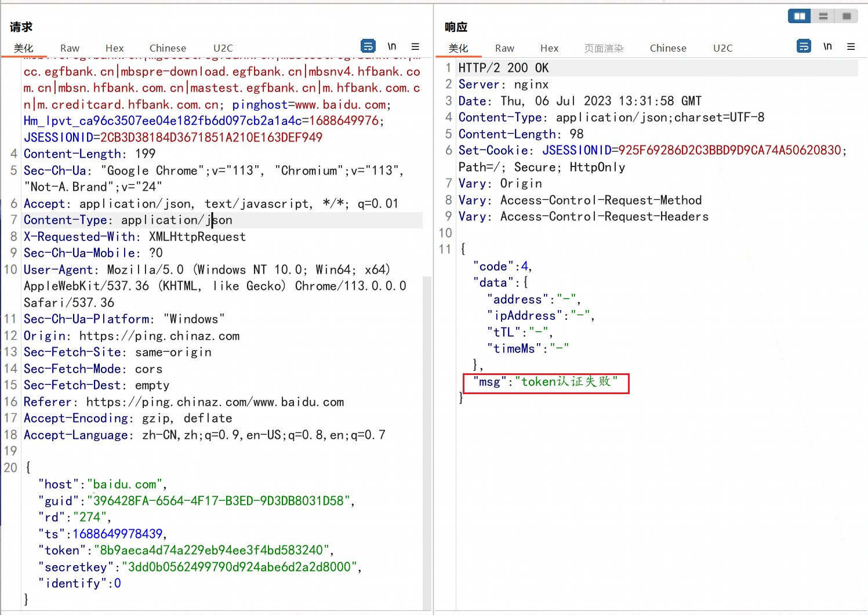The width and height of the screenshot is (868, 615).
Task: Switch to Chinese tab in request panel
Action: (168, 48)
